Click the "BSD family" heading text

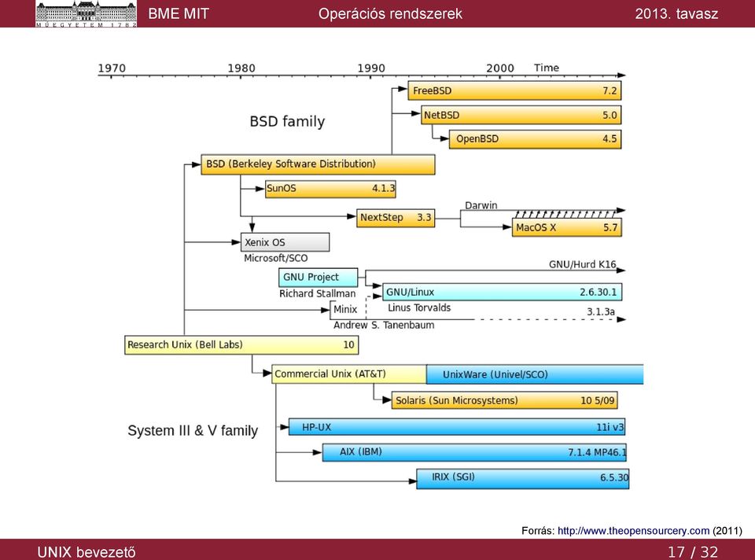[x=288, y=121]
